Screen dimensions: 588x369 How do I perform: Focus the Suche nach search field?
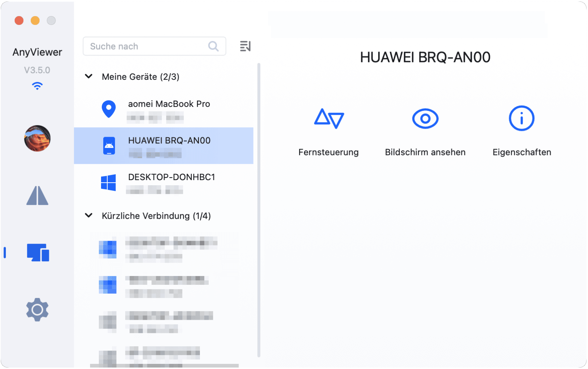(x=154, y=46)
